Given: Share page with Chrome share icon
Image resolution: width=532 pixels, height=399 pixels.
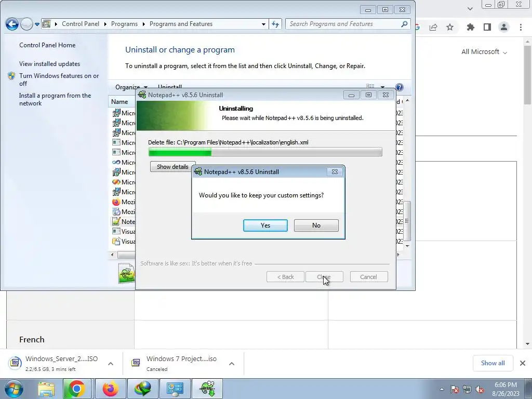Looking at the screenshot, I should [x=433, y=27].
